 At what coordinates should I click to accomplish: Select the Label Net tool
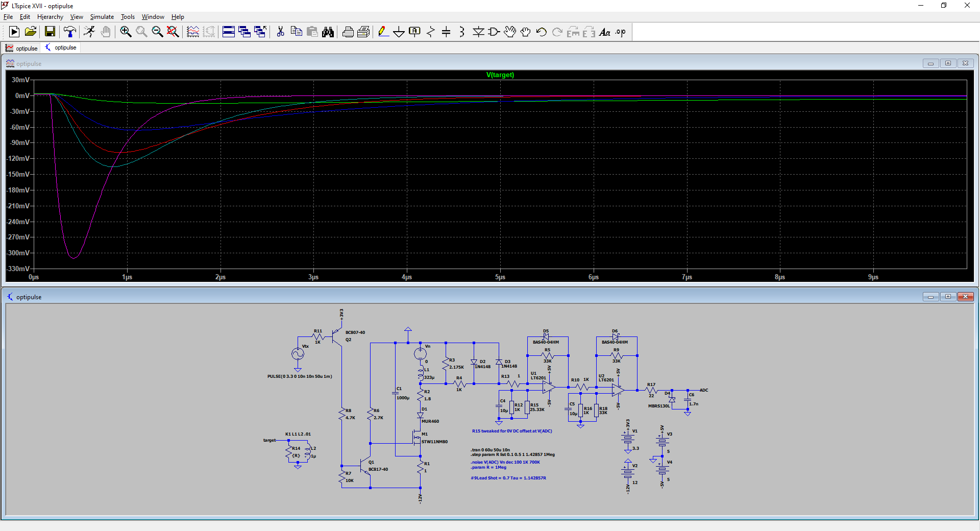(414, 32)
